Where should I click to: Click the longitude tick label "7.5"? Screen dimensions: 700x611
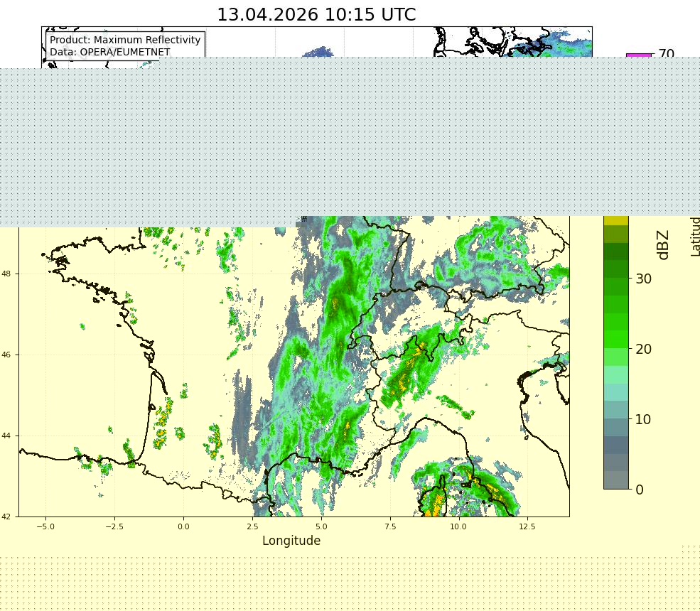tap(390, 526)
